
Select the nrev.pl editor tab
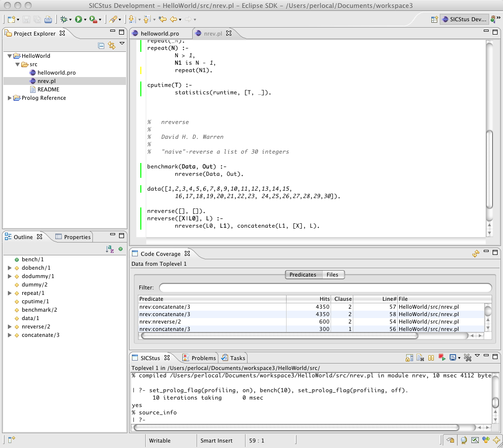coord(212,34)
